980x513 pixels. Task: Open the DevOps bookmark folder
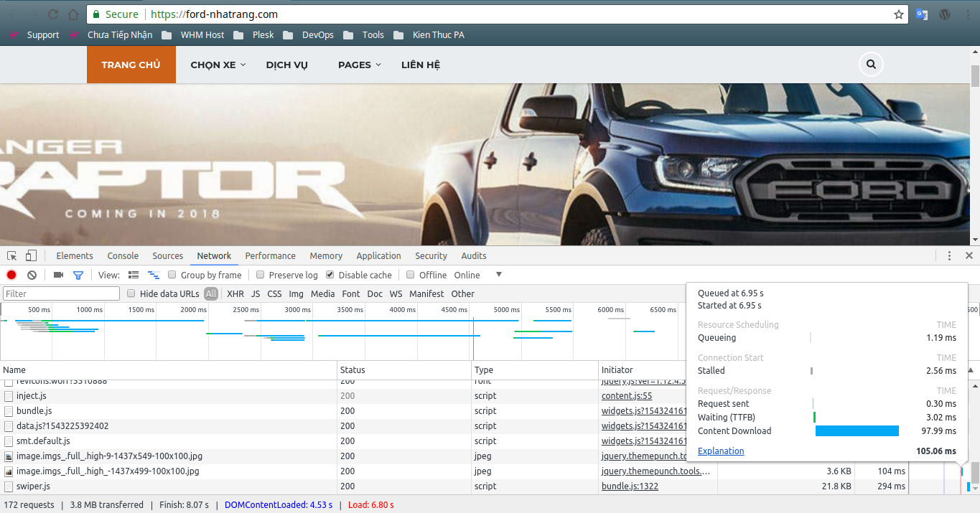click(309, 34)
